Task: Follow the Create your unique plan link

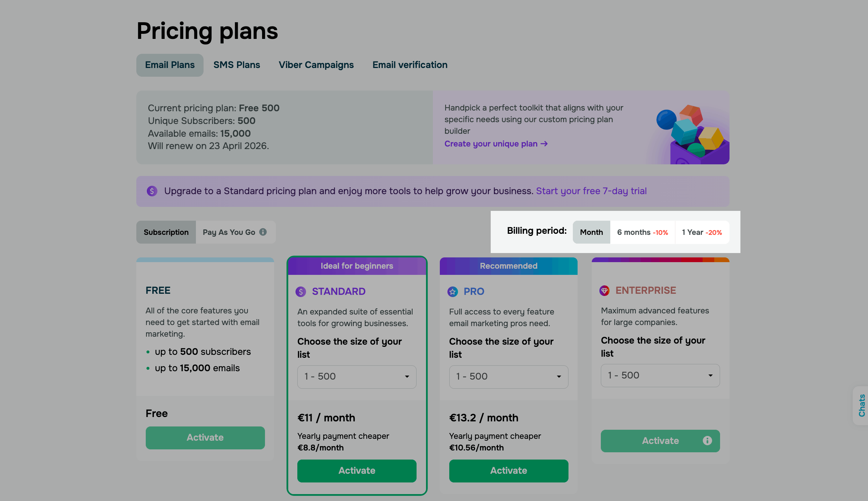Action: [x=496, y=144]
